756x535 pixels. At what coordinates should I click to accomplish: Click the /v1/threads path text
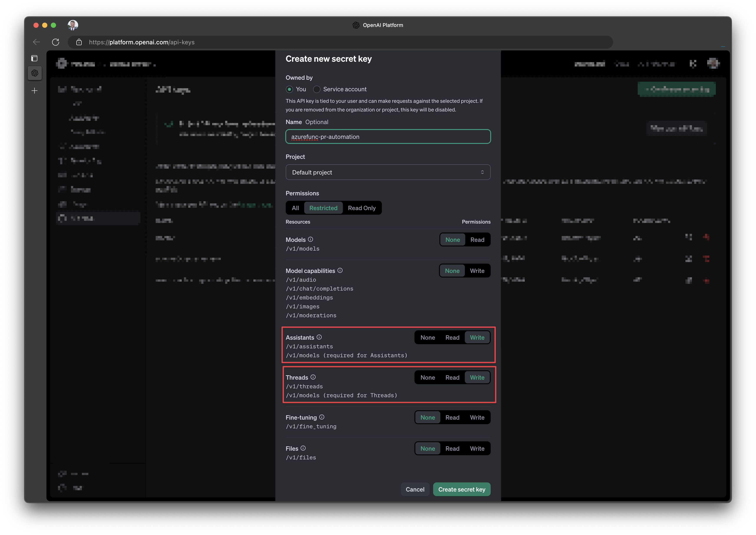click(x=304, y=386)
